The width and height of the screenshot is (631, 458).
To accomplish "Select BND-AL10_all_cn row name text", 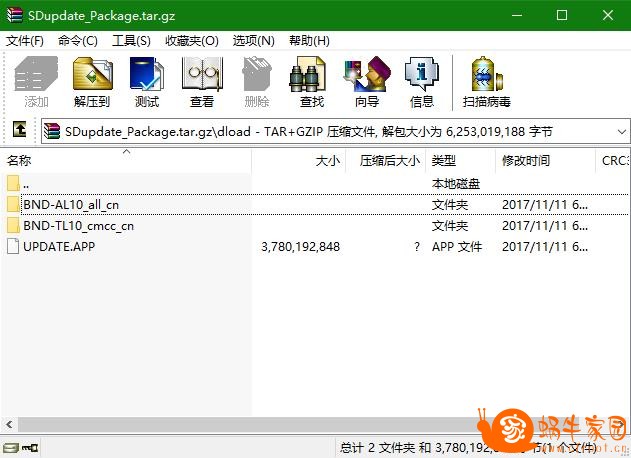I will [71, 205].
